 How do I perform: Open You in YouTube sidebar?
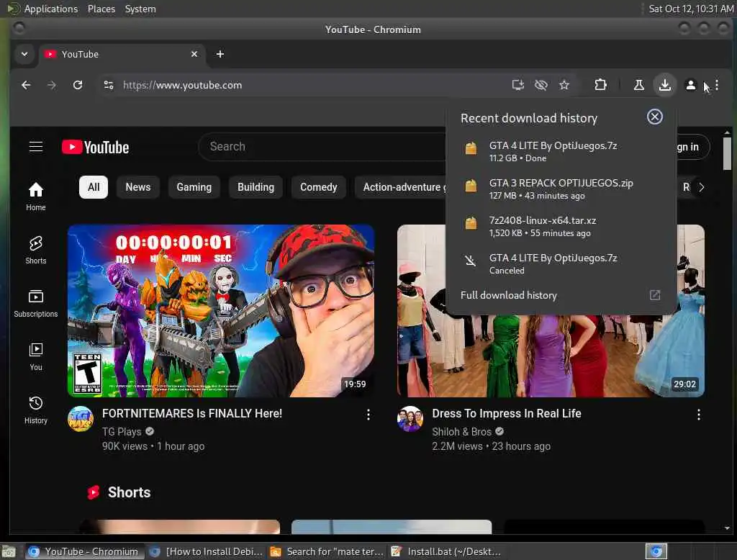tap(36, 356)
